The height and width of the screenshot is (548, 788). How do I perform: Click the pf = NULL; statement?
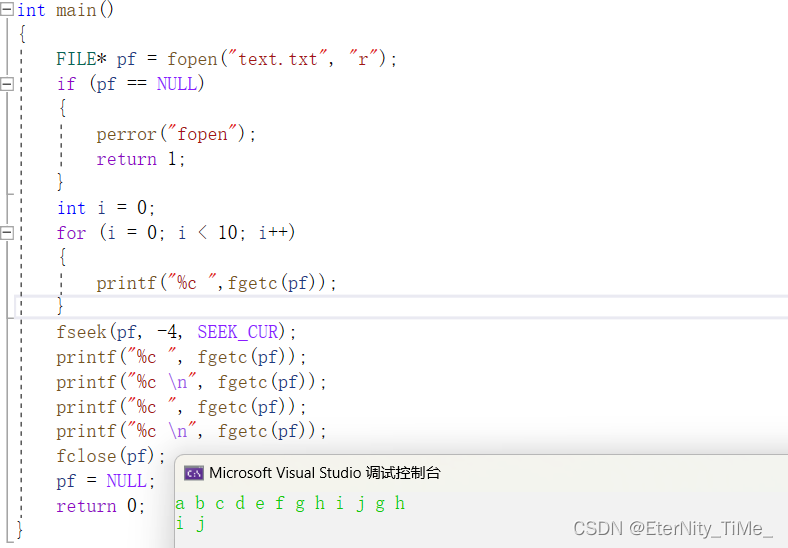106,481
